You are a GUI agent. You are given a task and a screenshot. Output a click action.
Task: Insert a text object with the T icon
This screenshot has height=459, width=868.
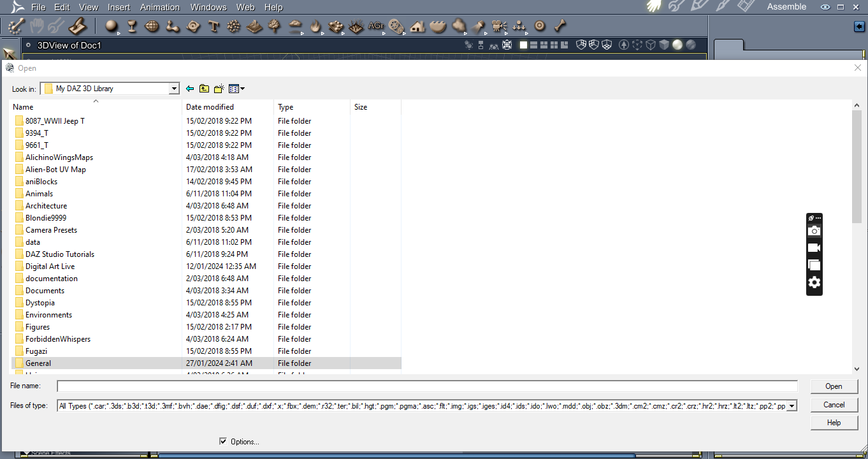click(x=214, y=26)
